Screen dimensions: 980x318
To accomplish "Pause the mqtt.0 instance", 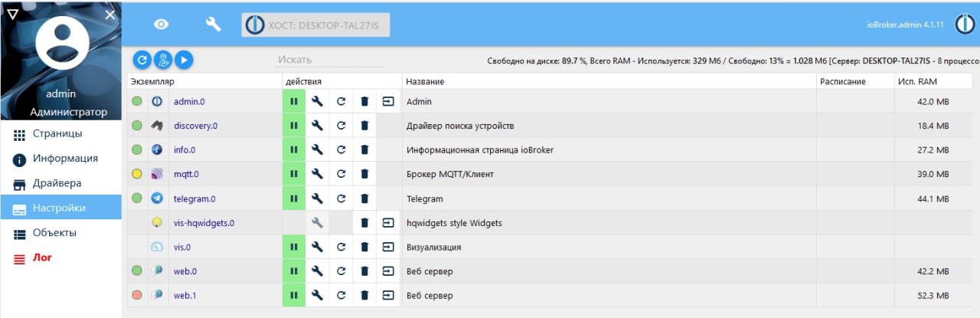I will 293,174.
